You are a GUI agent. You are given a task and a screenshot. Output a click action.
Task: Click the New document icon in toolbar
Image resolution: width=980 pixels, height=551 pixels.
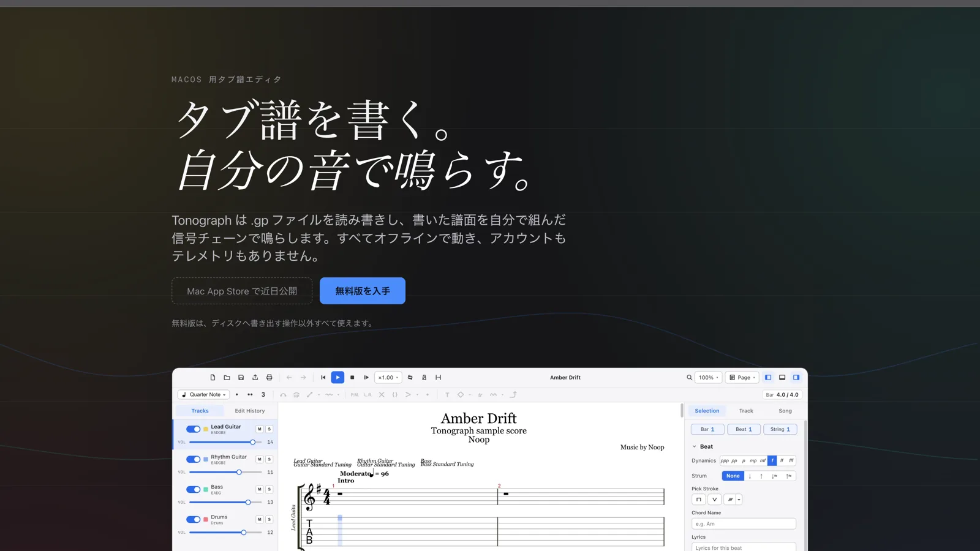tap(213, 378)
